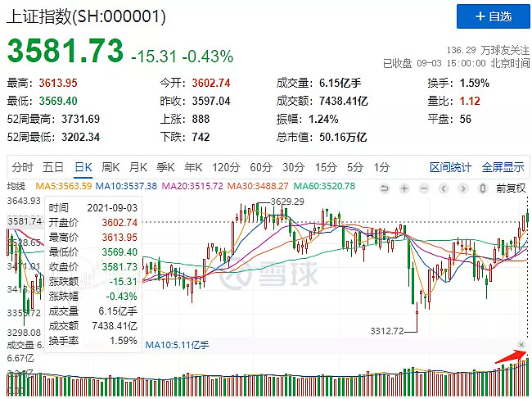The height and width of the screenshot is (399, 532).
Task: Click the 量比 value 1.12
Action: [470, 101]
